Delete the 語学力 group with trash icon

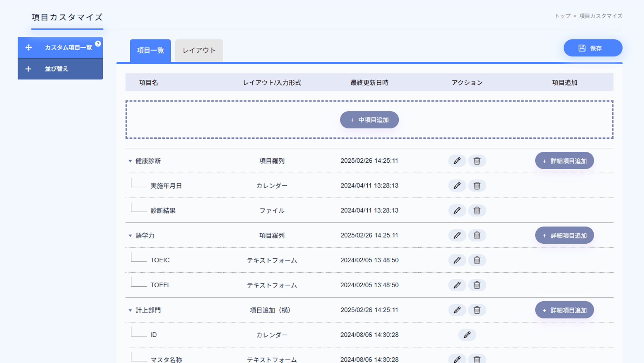click(x=477, y=235)
